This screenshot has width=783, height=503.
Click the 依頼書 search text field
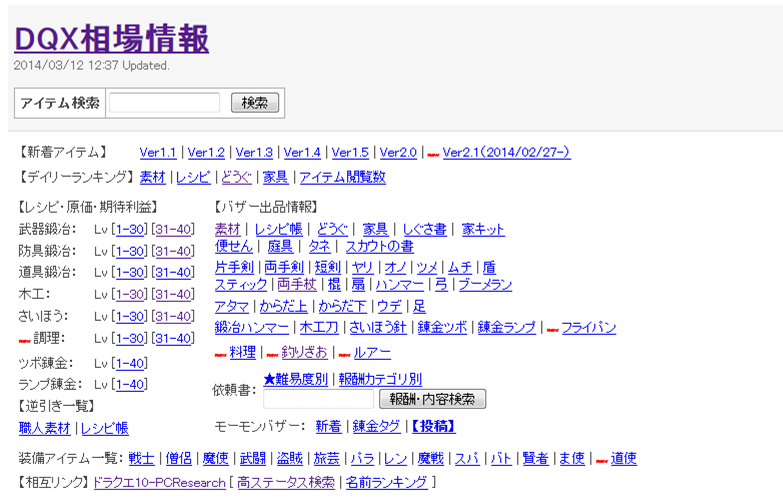click(319, 399)
